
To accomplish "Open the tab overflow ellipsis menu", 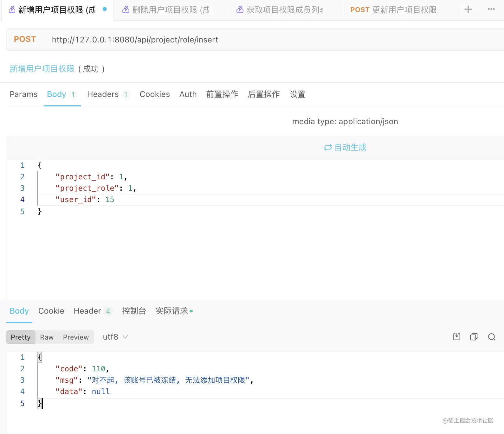I will (x=491, y=9).
